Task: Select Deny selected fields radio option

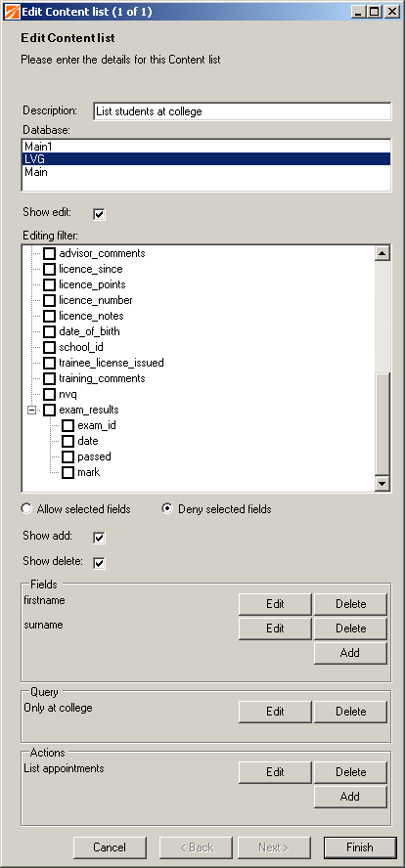Action: click(167, 508)
